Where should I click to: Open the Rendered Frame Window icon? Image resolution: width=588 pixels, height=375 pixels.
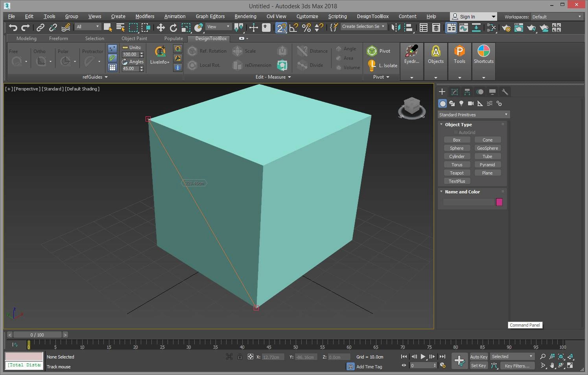pos(519,28)
